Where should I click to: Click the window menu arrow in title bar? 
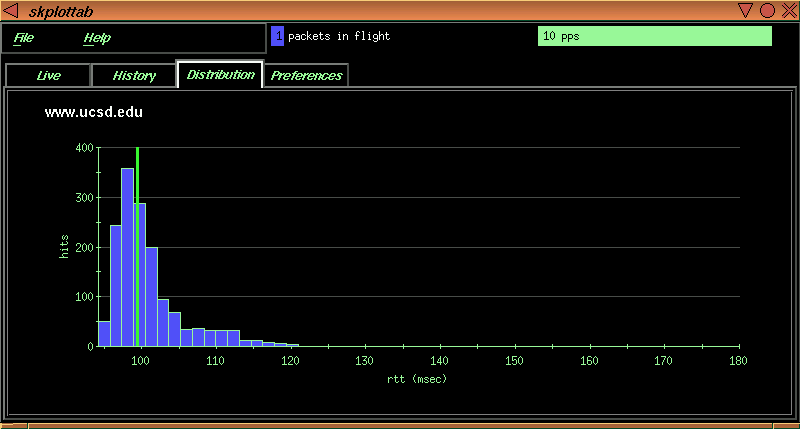(x=11, y=10)
